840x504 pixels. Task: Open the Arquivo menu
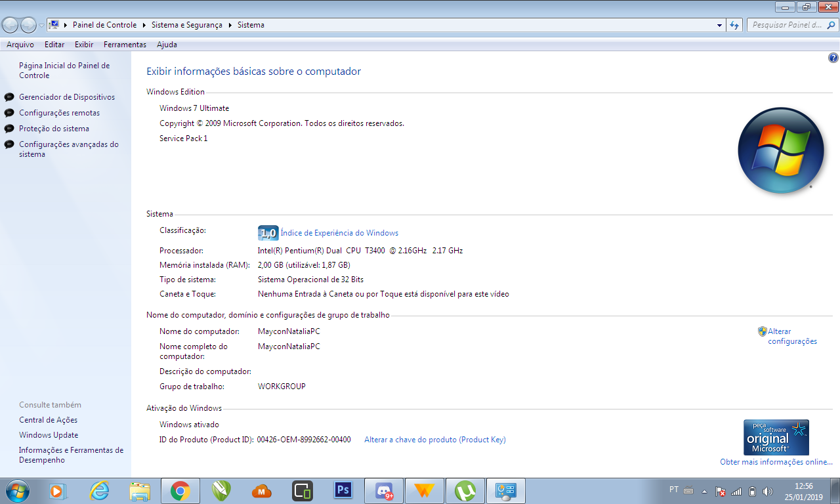tap(20, 45)
